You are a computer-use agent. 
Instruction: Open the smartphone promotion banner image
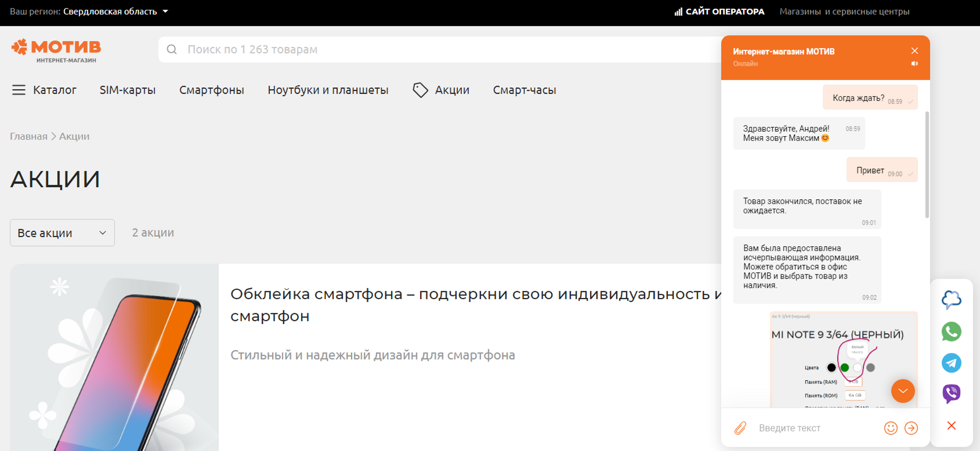click(x=114, y=357)
